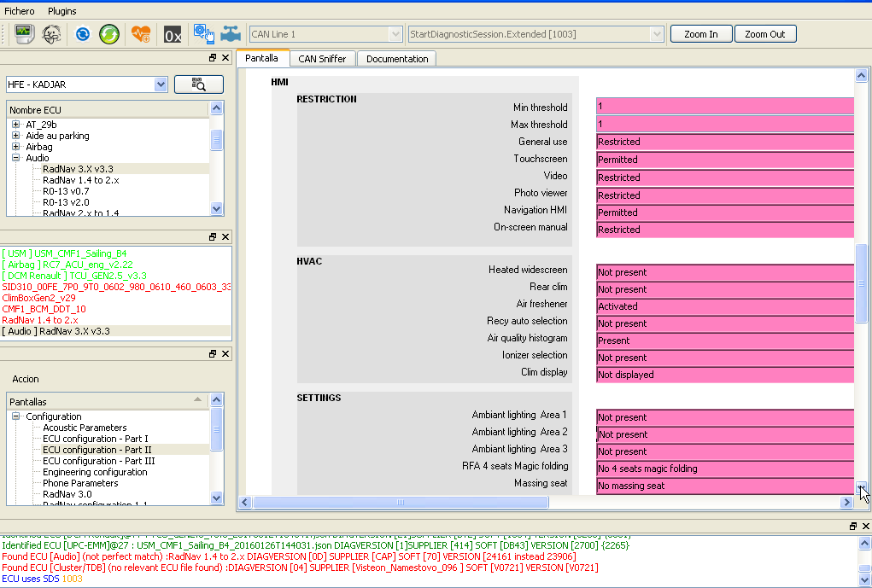This screenshot has width=872, height=588.
Task: Click the blue pipe valve icon
Action: (x=231, y=34)
